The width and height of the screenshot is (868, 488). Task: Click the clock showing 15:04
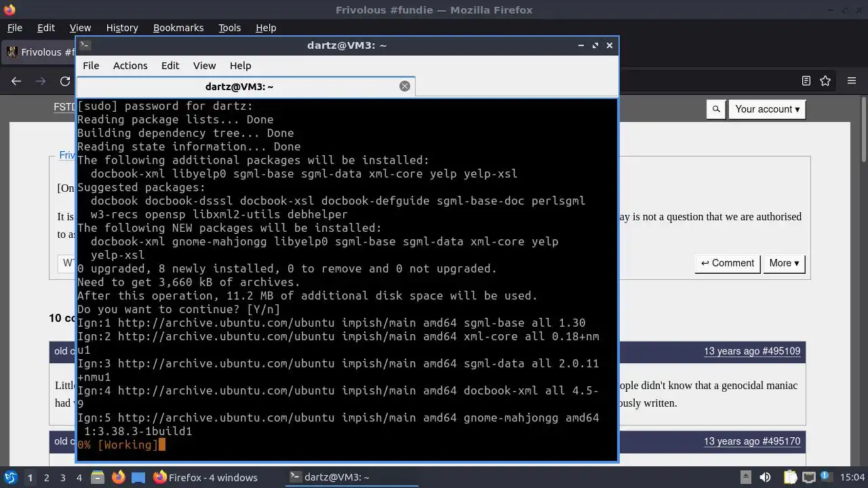point(853,477)
